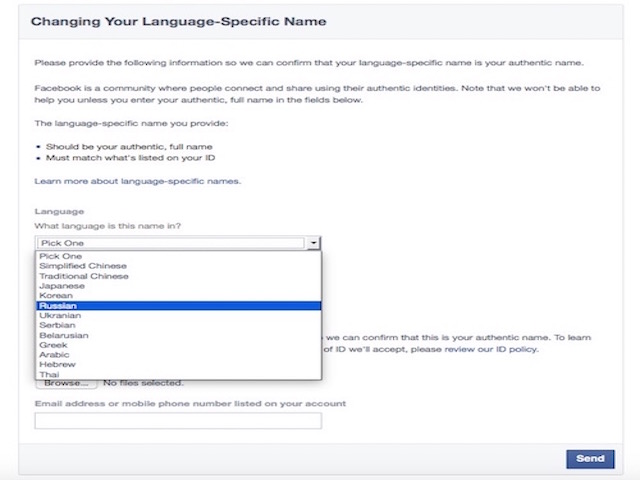
Task: Open Learn more about language-specific names link
Action: point(138,181)
